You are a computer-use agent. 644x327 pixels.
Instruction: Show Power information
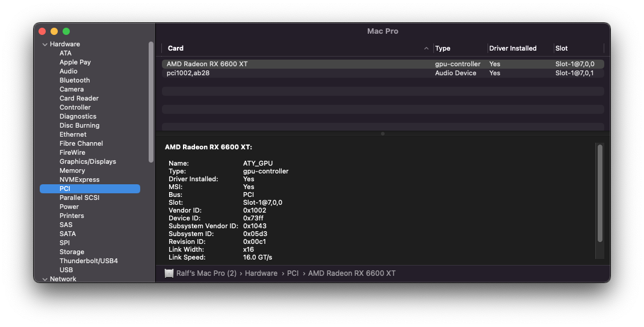coord(69,207)
